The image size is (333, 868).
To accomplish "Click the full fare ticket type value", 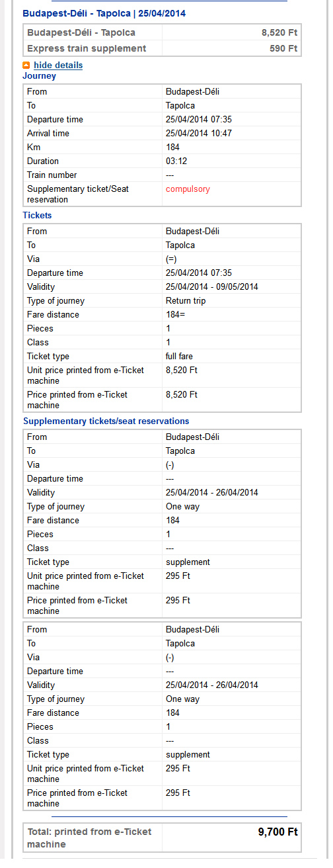I will pyautogui.click(x=179, y=356).
